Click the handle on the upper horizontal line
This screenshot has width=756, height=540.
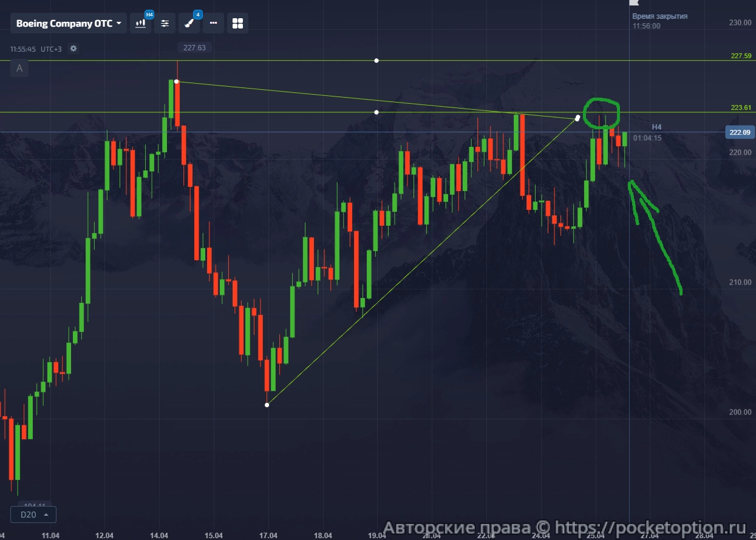coord(376,61)
